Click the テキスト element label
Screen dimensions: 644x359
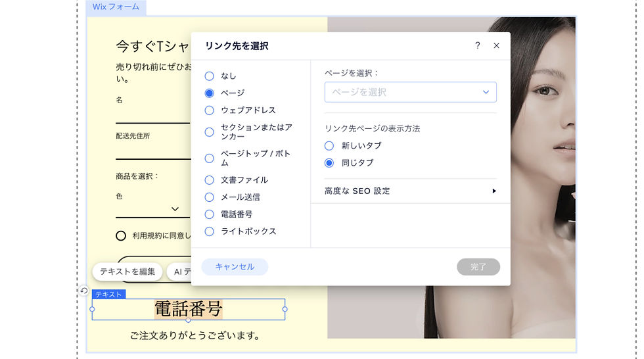108,294
